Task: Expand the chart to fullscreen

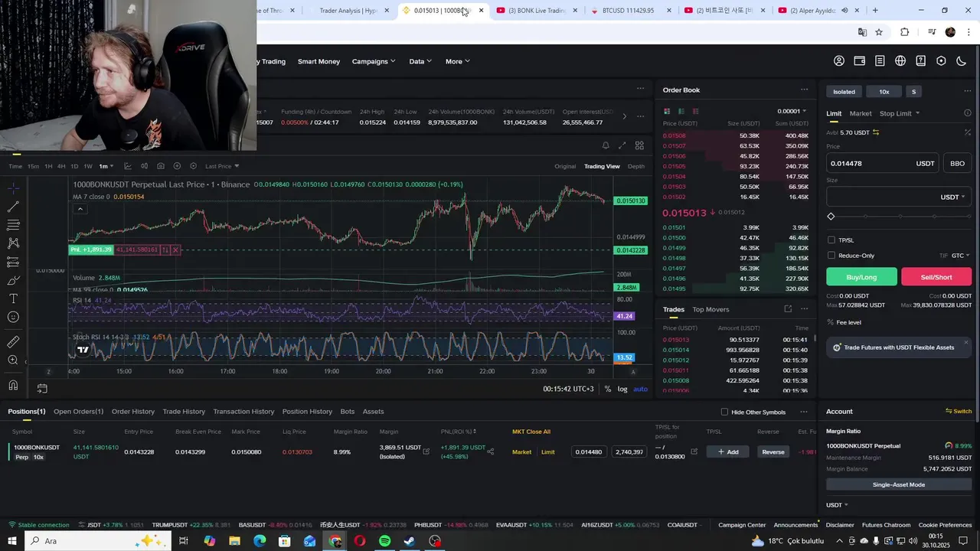Action: click(622, 145)
